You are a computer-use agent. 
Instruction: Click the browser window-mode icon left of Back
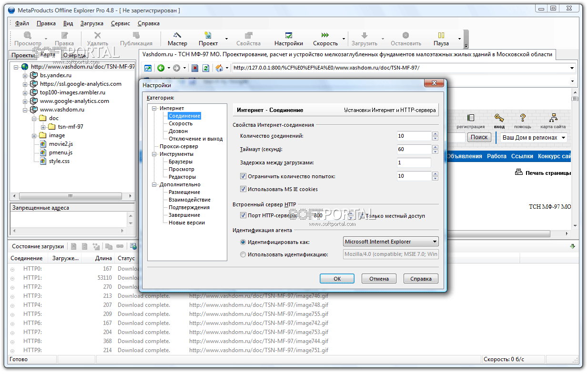148,68
